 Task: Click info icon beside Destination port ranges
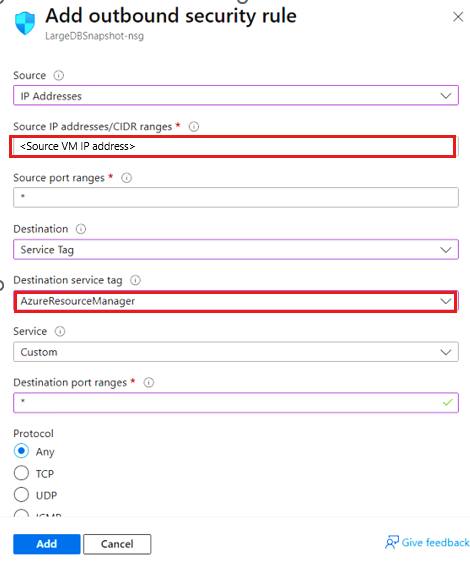click(149, 382)
